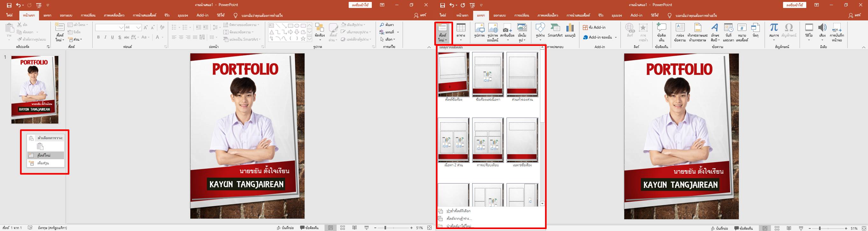Click the Table (ตาราง) icon in Insert ribbon
The image size is (868, 231).
[461, 31]
